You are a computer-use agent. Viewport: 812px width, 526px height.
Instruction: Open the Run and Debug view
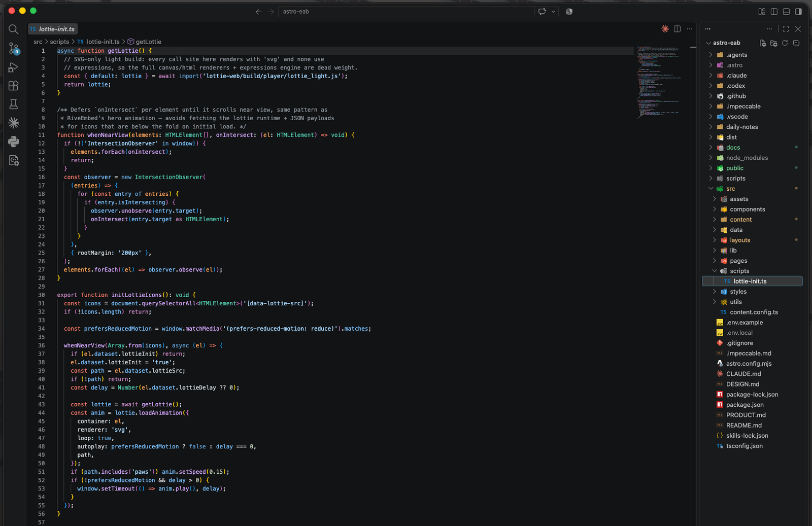[14, 67]
